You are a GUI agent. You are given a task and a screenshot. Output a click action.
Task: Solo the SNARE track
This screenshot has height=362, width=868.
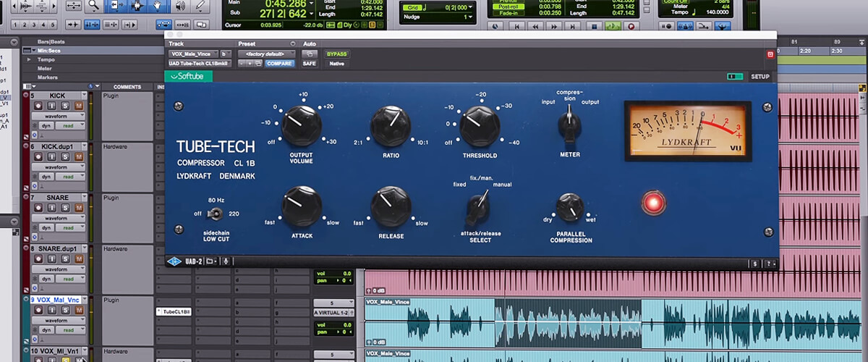coord(65,208)
